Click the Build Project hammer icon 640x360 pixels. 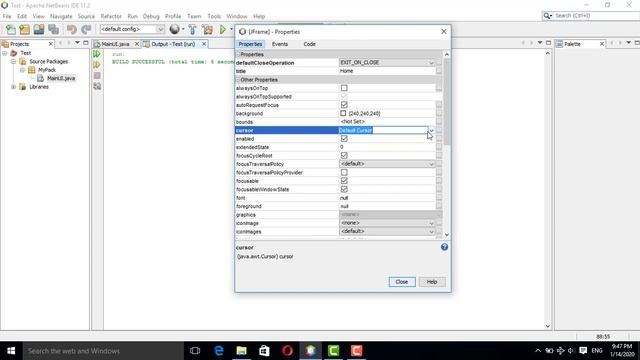193,29
